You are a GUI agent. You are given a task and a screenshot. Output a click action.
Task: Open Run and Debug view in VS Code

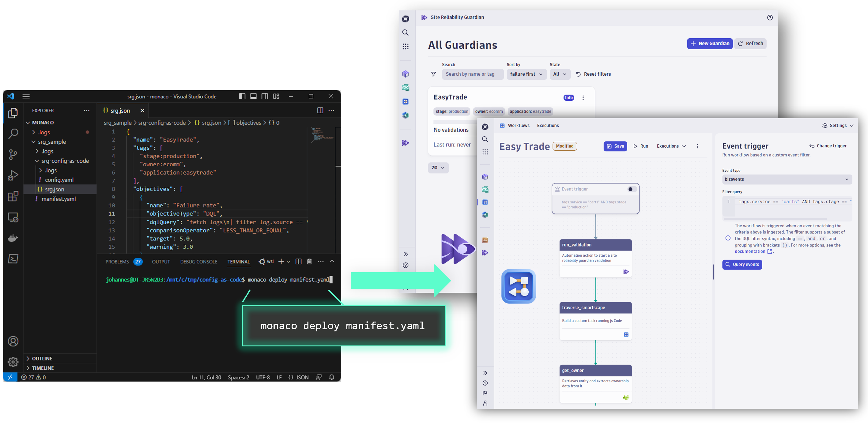[x=13, y=175]
